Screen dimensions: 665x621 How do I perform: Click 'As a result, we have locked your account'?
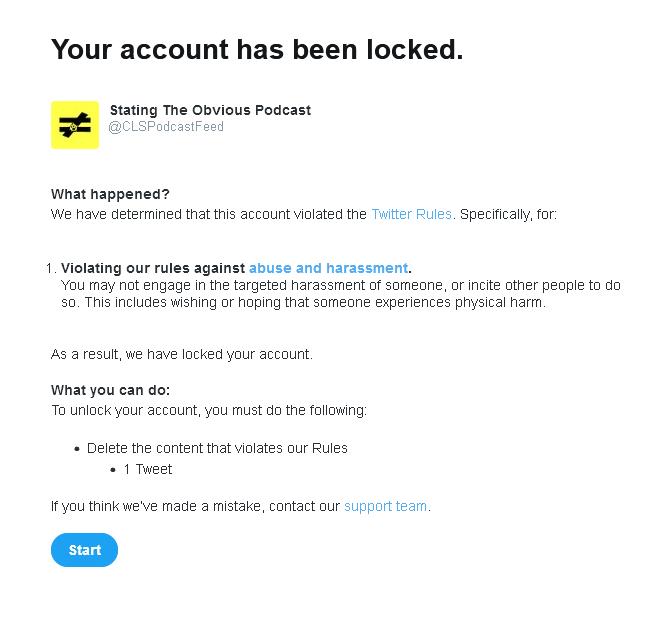click(182, 354)
